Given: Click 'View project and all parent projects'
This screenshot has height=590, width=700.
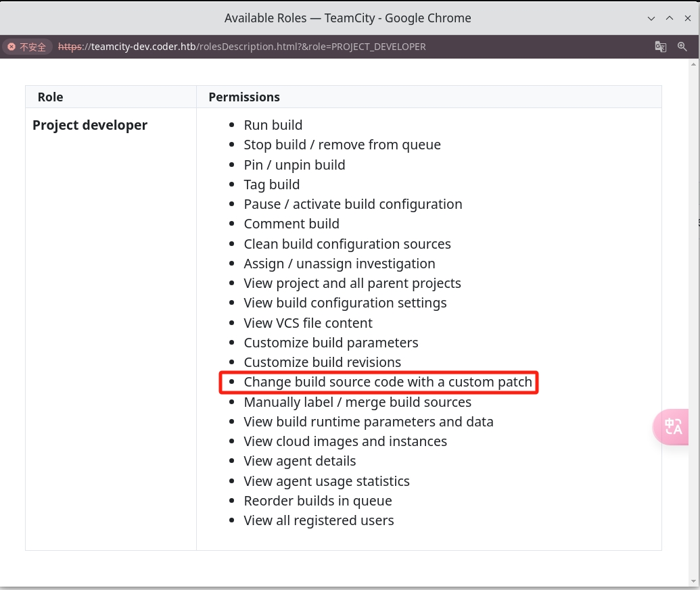Looking at the screenshot, I should click(x=352, y=283).
